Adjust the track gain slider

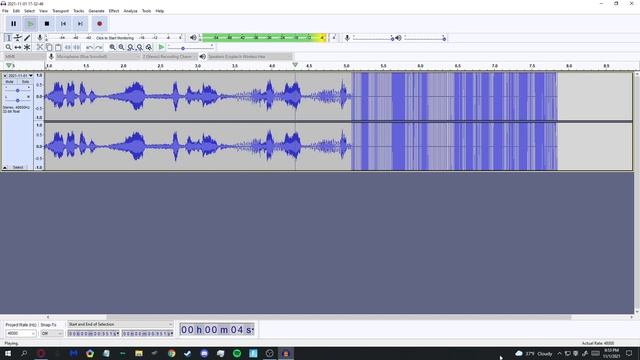tap(17, 90)
